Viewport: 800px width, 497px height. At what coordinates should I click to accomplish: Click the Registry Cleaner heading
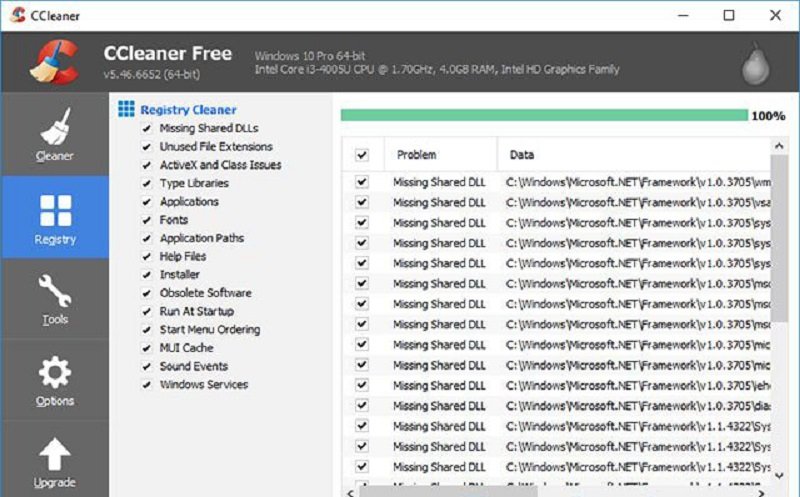click(x=188, y=110)
